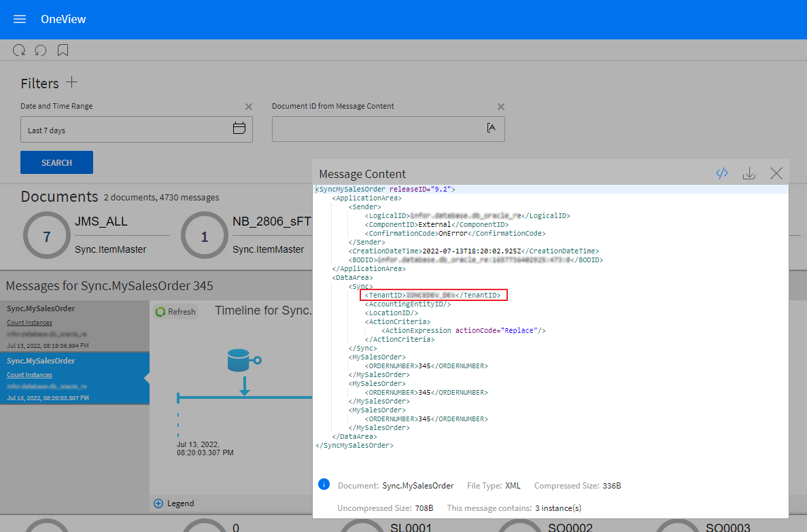Click Sync.ItemMaster label under NB_2806
Screen dimensions: 807x532
[268, 249]
